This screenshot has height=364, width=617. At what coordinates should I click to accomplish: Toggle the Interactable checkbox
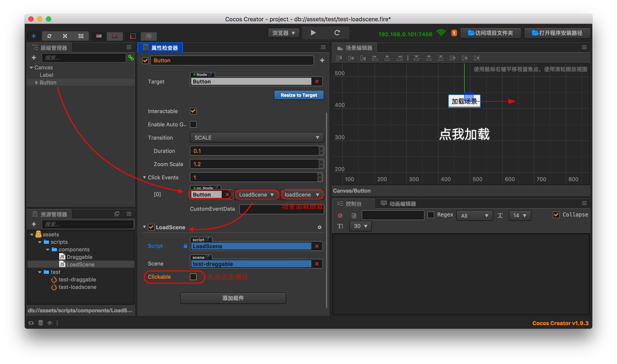click(x=193, y=111)
